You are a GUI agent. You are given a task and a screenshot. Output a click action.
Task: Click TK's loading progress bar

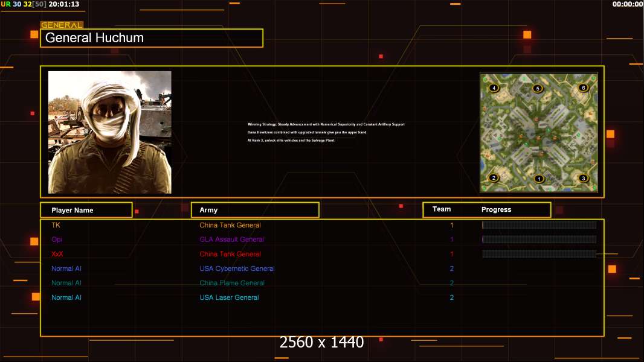tap(539, 224)
